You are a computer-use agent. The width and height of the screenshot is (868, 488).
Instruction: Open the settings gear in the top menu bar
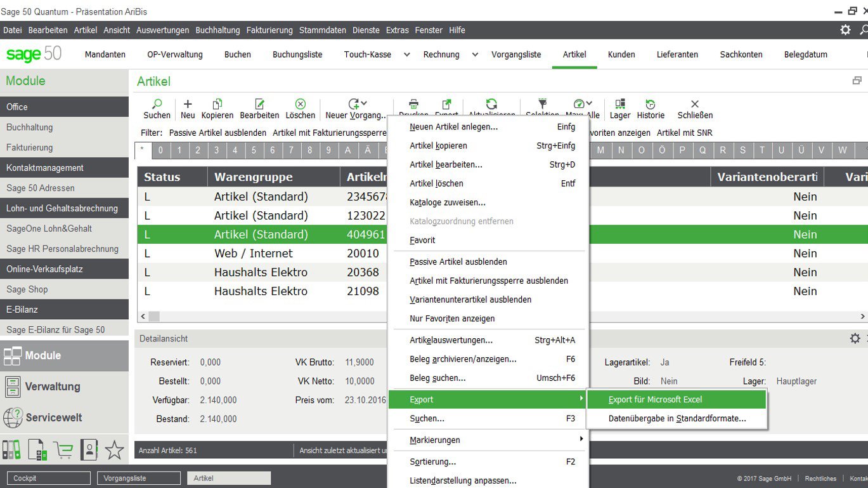pyautogui.click(x=845, y=30)
